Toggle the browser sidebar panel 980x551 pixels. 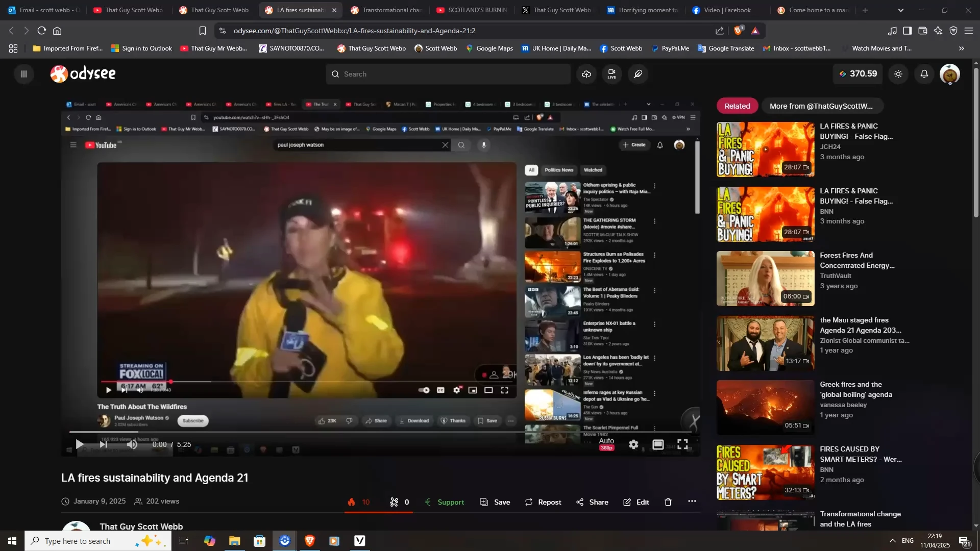coord(907,31)
